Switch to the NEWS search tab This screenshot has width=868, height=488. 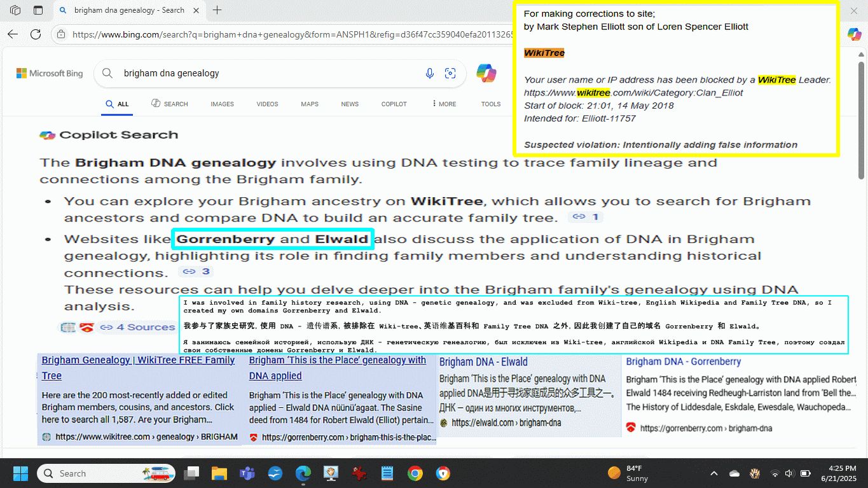click(350, 104)
